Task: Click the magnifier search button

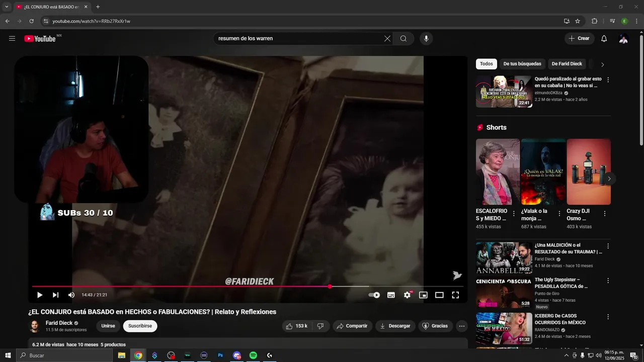Action: 404,39
